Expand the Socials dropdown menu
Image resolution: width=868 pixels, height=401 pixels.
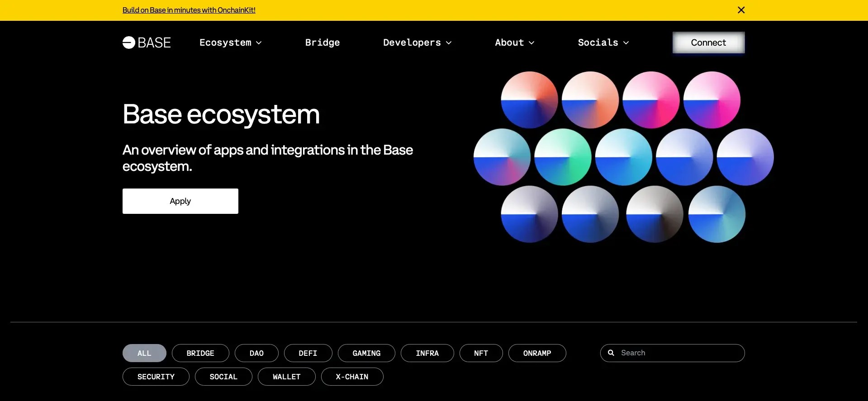click(603, 42)
